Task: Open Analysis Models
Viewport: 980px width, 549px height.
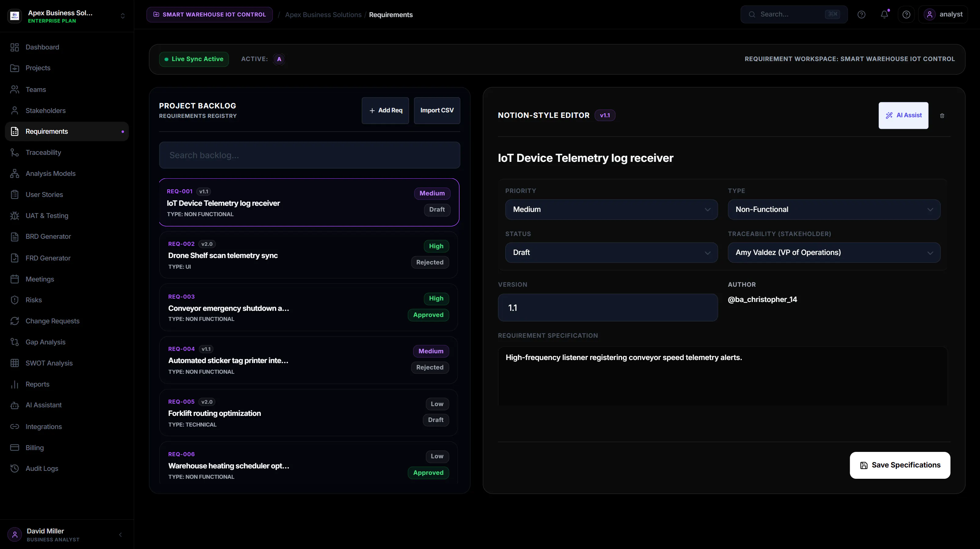Action: click(67, 174)
